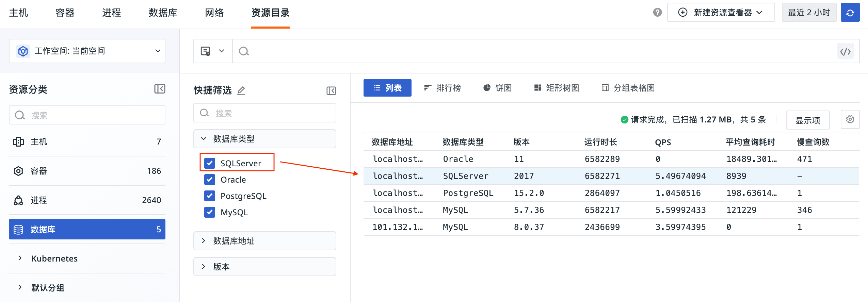Click the 饼图 pie chart icon
The image size is (868, 302).
[x=487, y=88]
